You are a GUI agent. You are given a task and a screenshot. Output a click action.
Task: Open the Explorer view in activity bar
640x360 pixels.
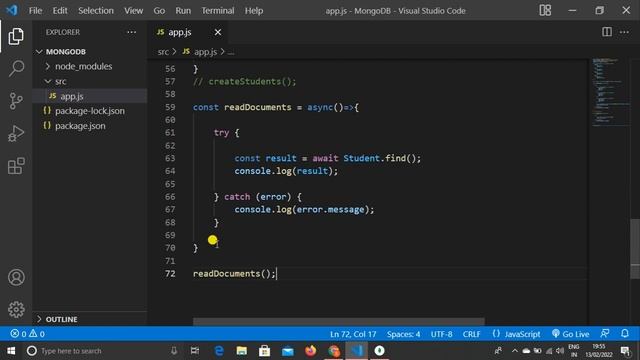pyautogui.click(x=16, y=37)
